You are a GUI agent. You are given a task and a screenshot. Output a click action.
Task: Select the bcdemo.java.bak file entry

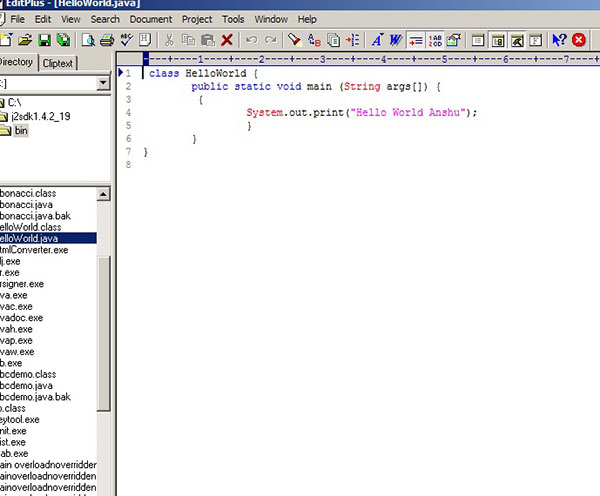[35, 397]
